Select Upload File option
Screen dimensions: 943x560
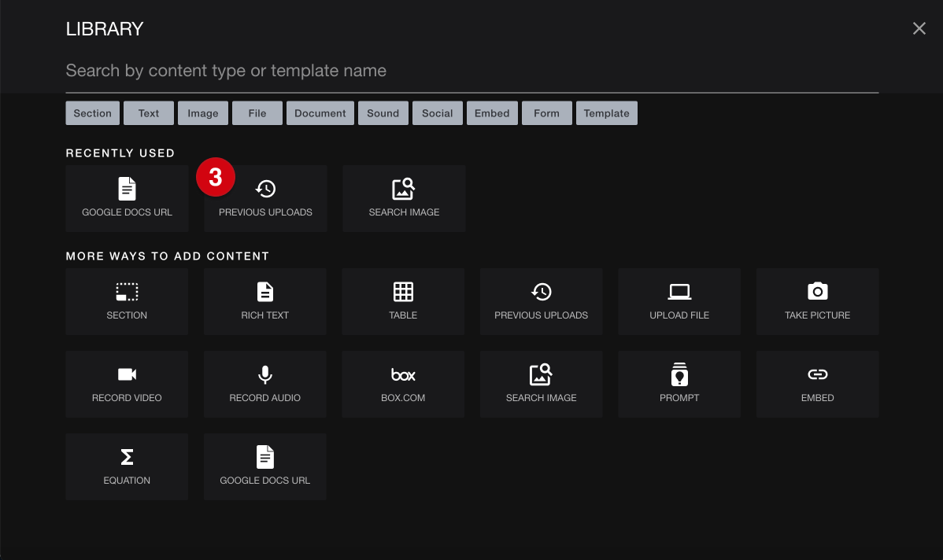point(679,302)
